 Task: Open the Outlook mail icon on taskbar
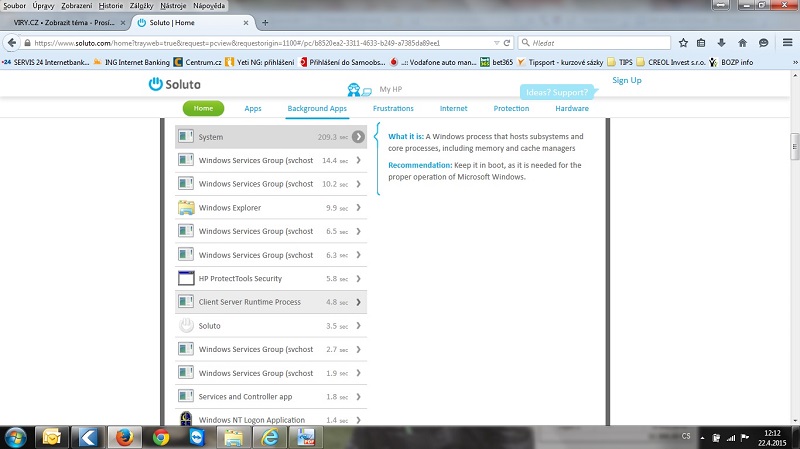(52, 437)
